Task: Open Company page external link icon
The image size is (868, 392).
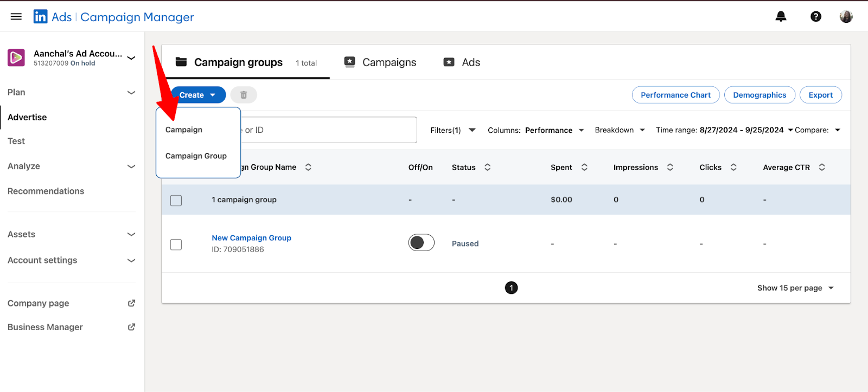Action: (131, 303)
